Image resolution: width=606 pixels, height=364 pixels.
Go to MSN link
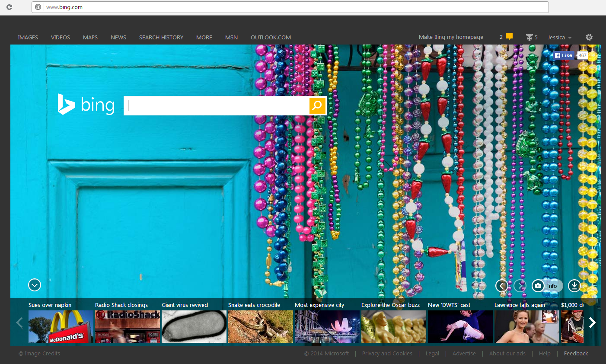pos(231,38)
